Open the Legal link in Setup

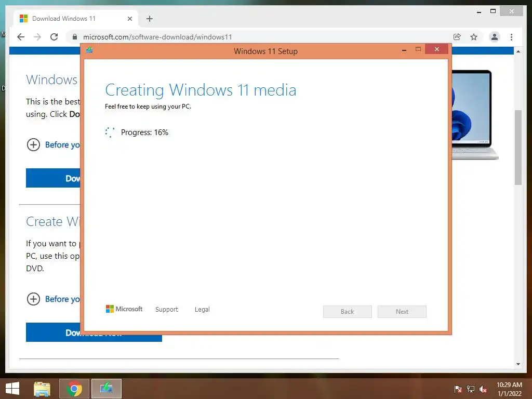[x=202, y=310]
